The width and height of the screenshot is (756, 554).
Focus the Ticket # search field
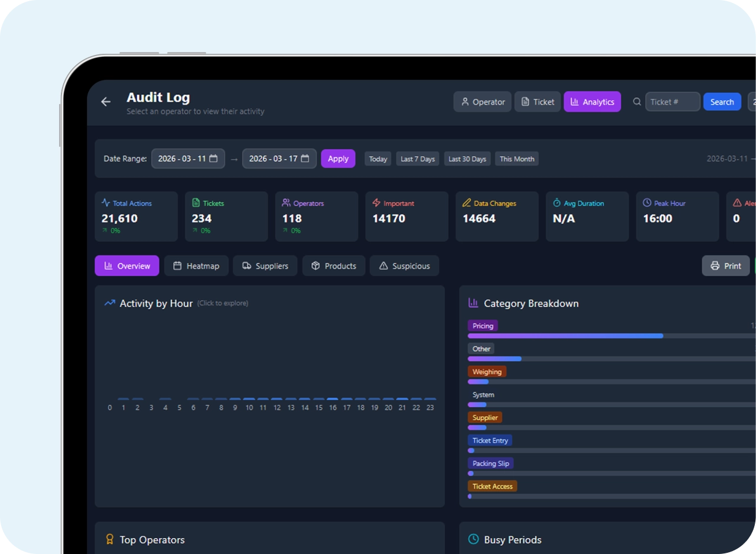click(673, 102)
